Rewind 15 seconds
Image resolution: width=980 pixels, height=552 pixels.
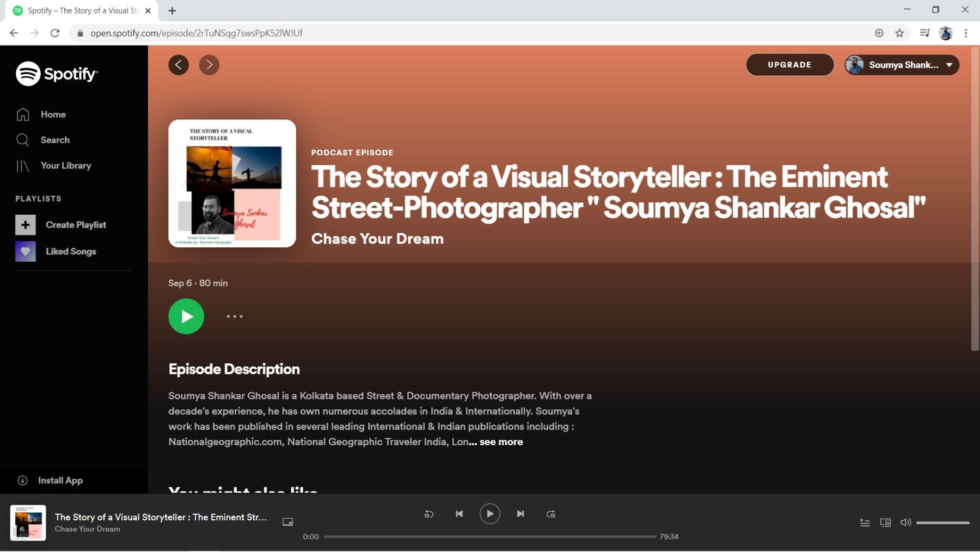[429, 514]
